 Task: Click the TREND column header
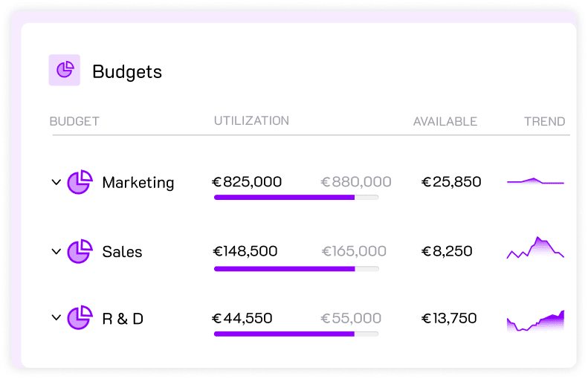(544, 121)
